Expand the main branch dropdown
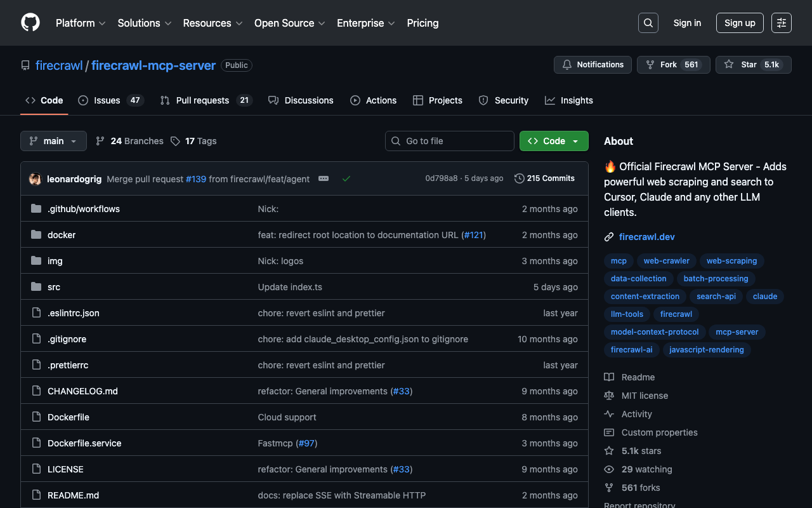This screenshot has width=812, height=508. [53, 141]
